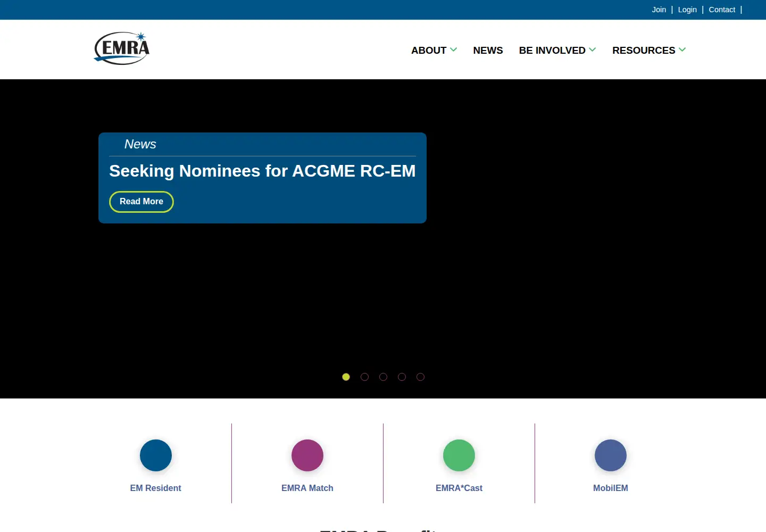Open the Seeking Nominees for ACGME RC-EM headline

tap(262, 171)
